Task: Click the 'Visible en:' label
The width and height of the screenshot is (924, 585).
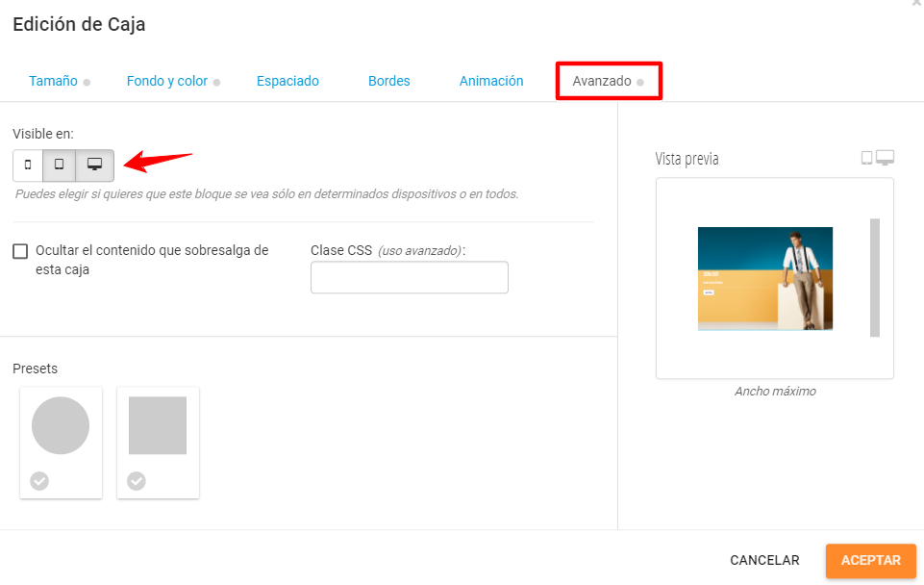Action: tap(43, 134)
